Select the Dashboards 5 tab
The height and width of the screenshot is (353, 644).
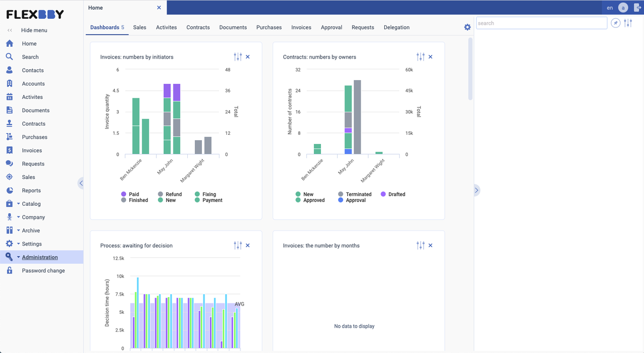point(107,27)
